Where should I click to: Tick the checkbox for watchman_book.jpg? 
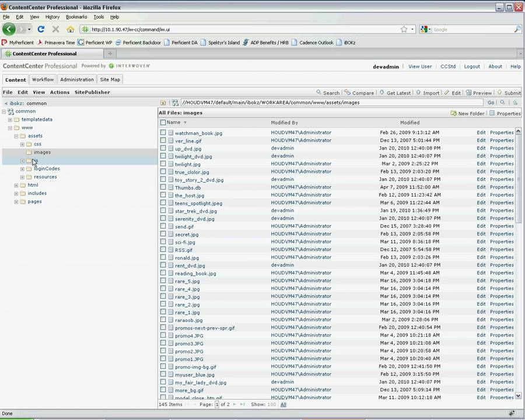(x=163, y=132)
